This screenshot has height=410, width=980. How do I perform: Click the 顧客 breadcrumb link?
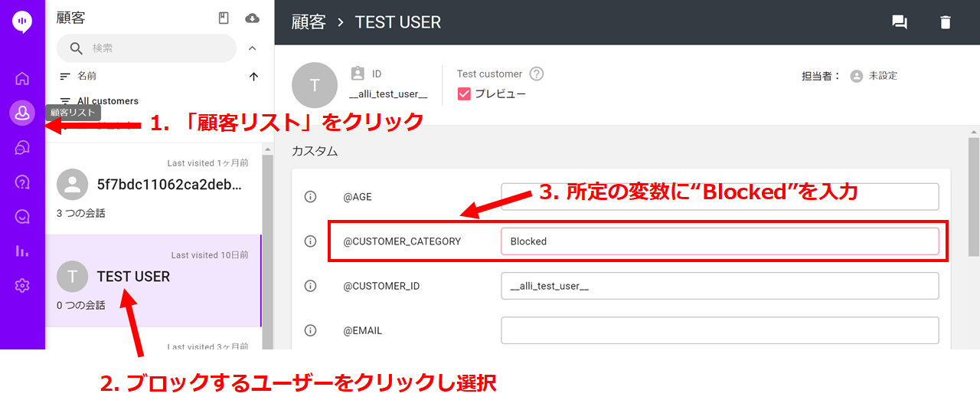309,22
